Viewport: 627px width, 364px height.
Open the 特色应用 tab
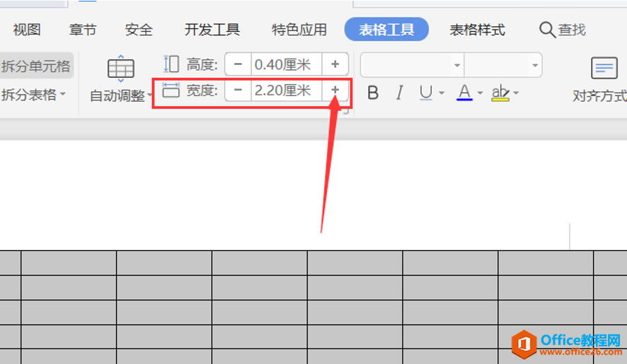coord(299,30)
